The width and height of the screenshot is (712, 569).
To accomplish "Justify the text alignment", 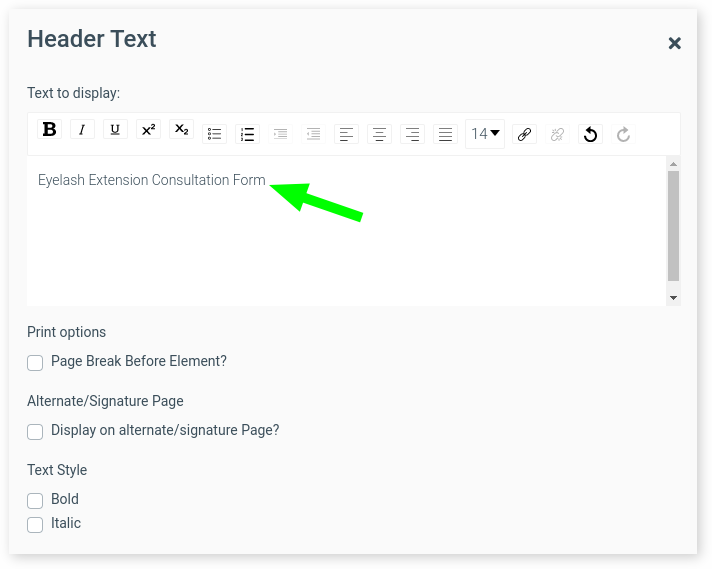I will click(x=445, y=134).
